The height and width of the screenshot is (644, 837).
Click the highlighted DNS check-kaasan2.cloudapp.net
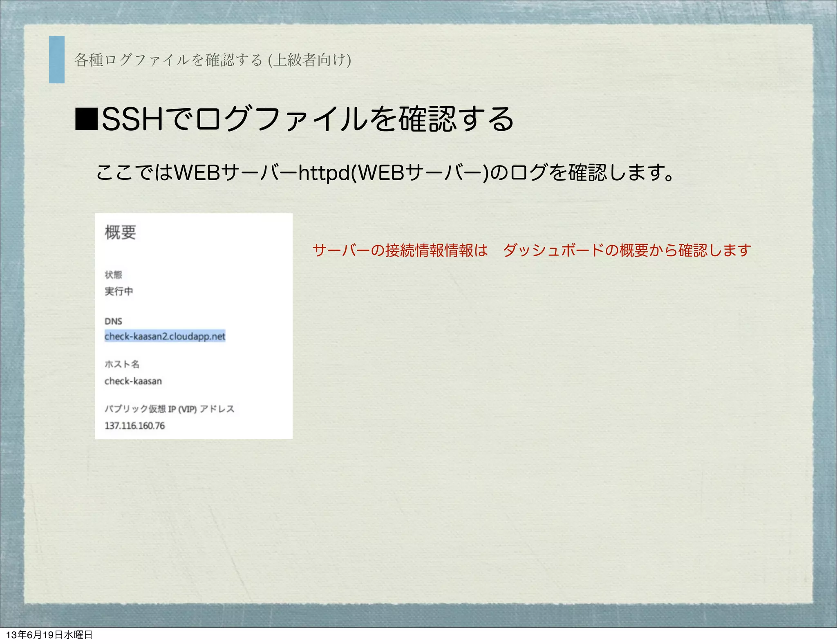point(165,336)
